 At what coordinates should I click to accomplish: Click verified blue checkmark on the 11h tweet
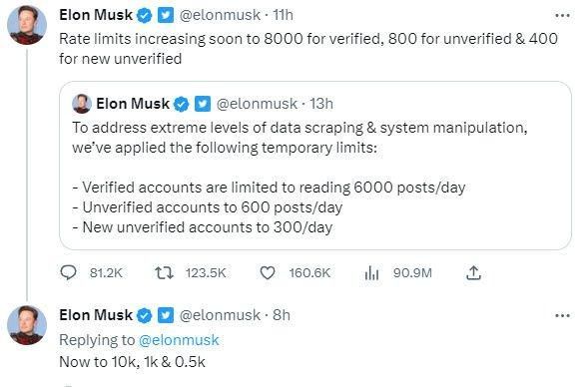pos(145,16)
